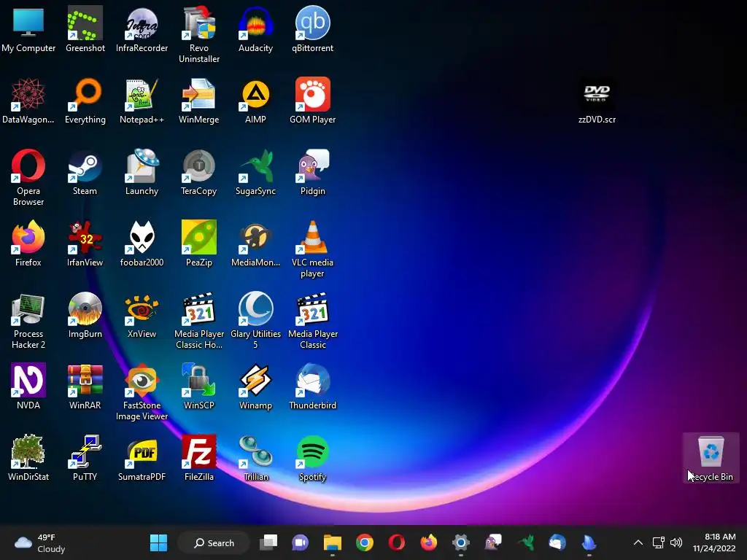Open Pidgin from the taskbar

point(493,542)
